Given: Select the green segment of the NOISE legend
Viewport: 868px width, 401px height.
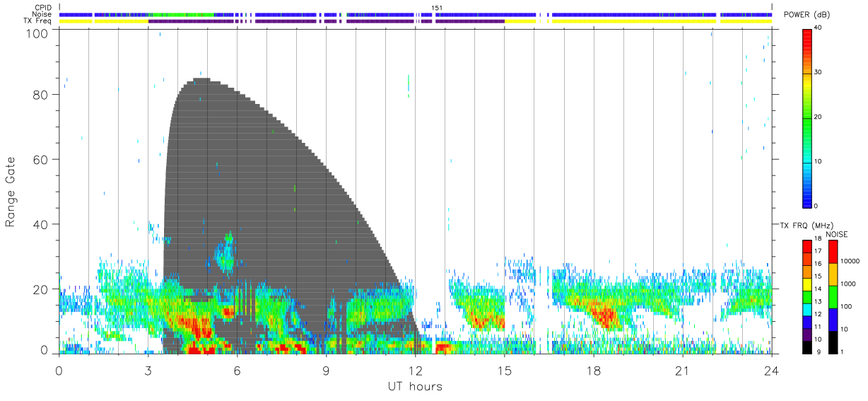Looking at the screenshot, I should point(833,297).
